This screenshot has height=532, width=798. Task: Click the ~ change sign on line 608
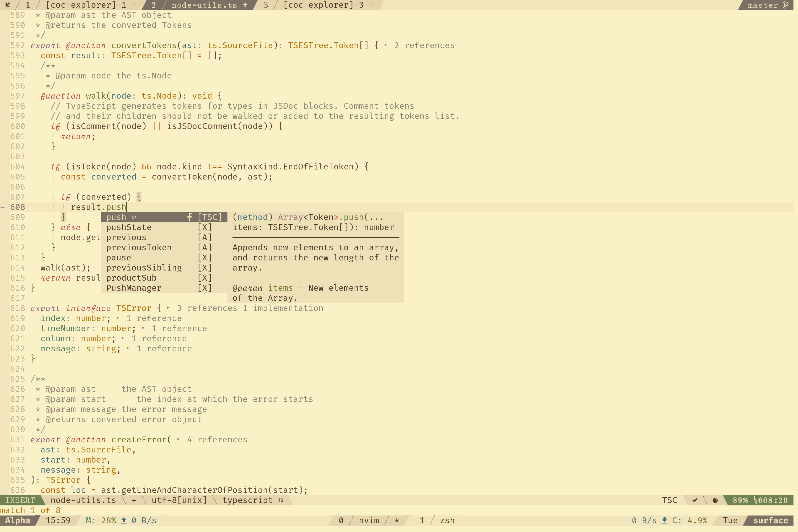[x=3, y=207]
